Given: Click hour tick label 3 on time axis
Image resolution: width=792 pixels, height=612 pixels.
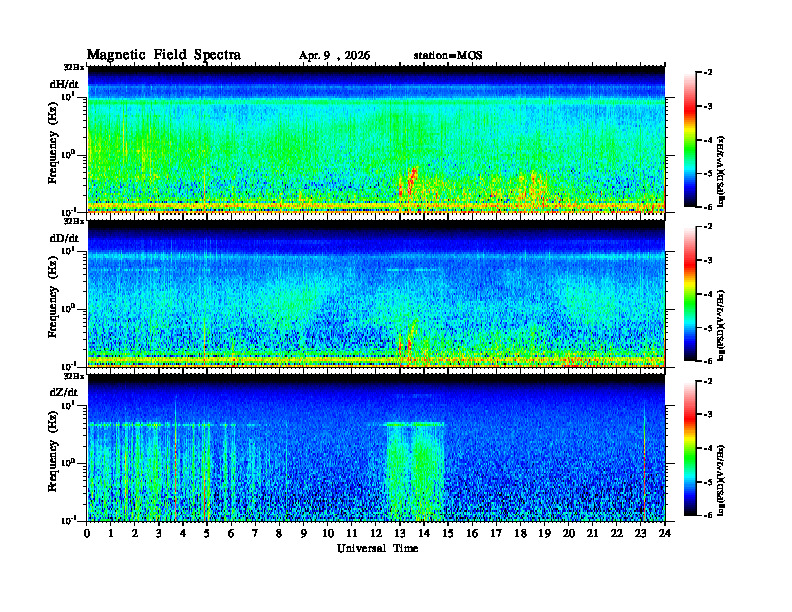Looking at the screenshot, I should pyautogui.click(x=159, y=534).
